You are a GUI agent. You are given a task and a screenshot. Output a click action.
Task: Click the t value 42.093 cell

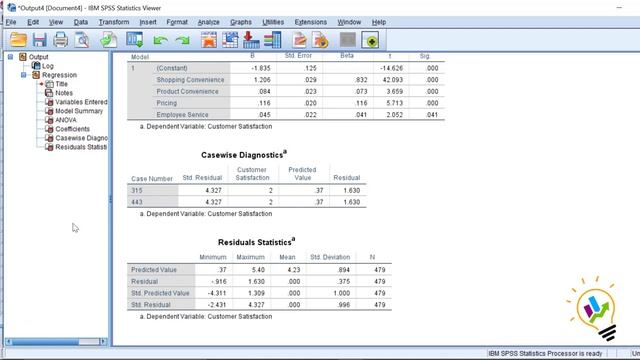click(x=391, y=80)
